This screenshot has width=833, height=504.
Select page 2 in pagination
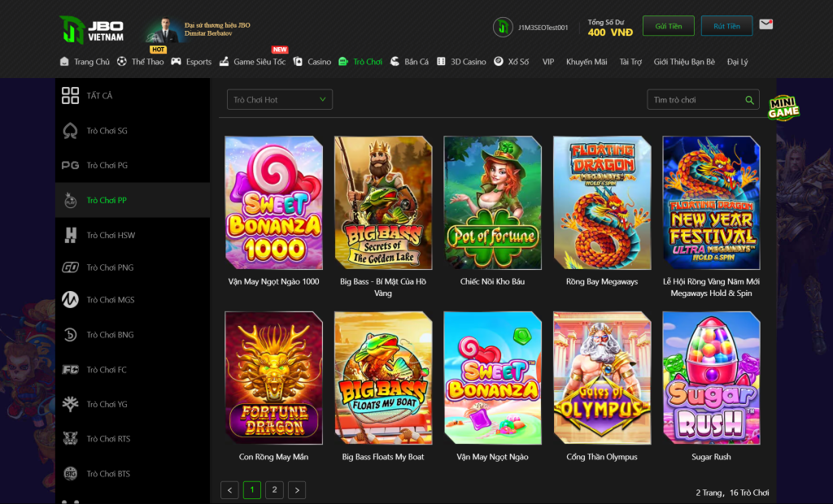[x=275, y=489]
